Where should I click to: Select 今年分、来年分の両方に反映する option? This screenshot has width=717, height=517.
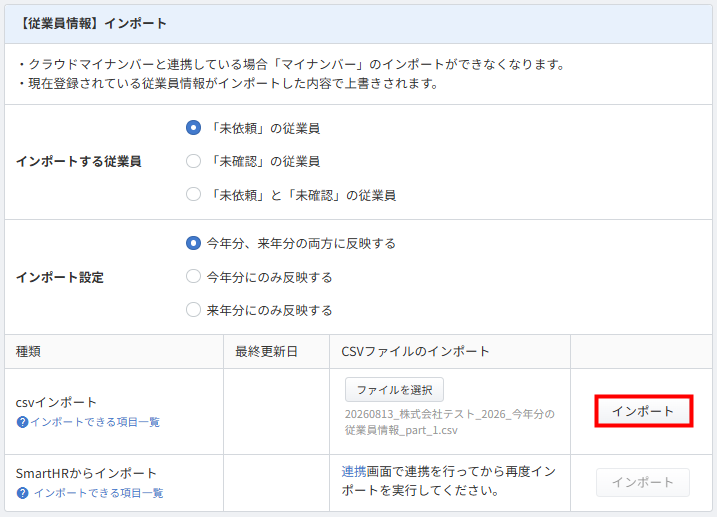coord(193,243)
